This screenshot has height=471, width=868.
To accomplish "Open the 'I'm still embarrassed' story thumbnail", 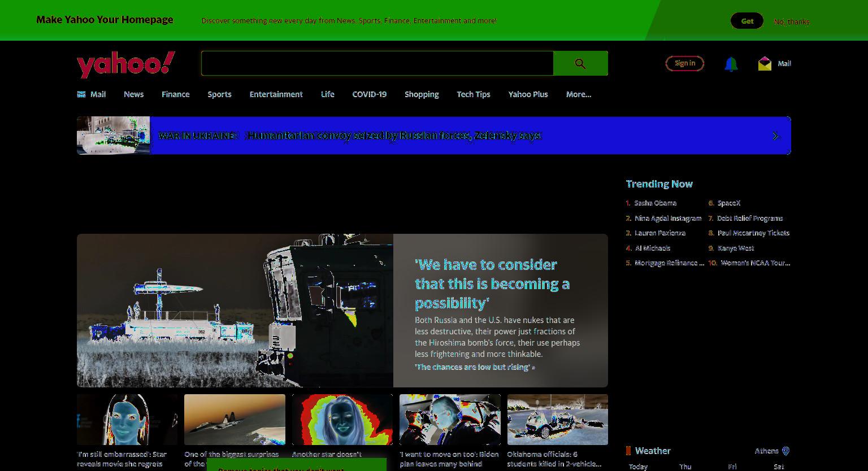I will click(127, 420).
